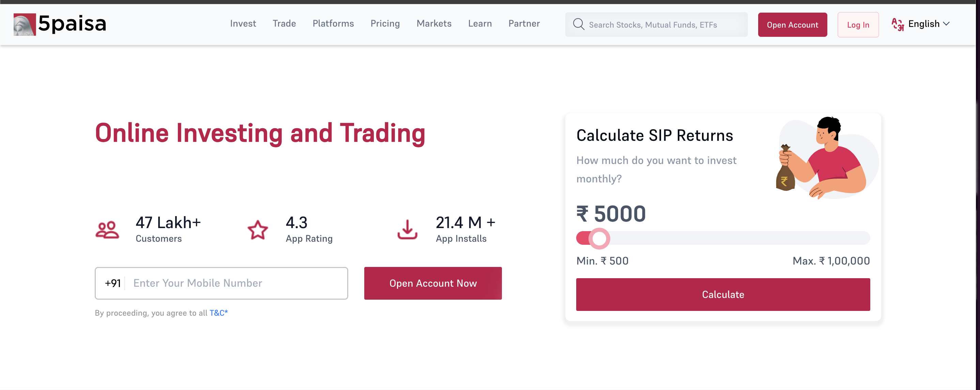Click the Calculate button
This screenshot has height=390, width=980.
(723, 295)
